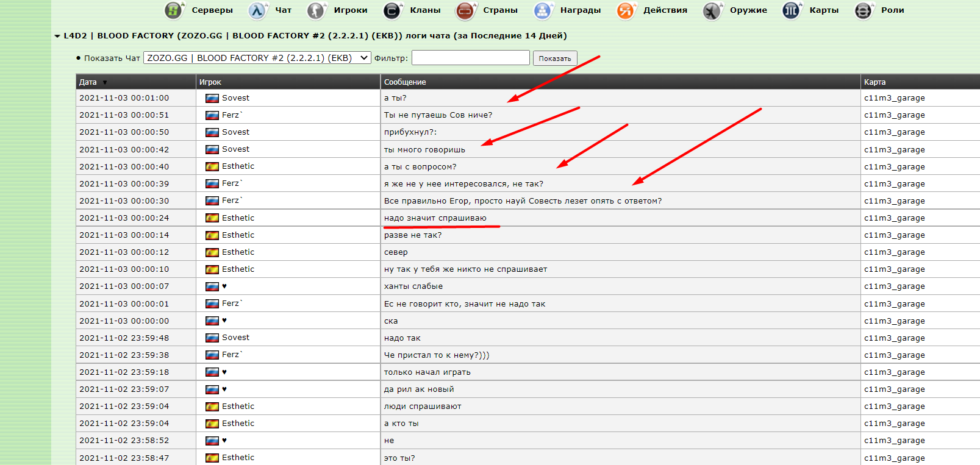980x465 pixels.
Task: Click the flag beside Sovest at 00:01:00
Action: click(212, 98)
